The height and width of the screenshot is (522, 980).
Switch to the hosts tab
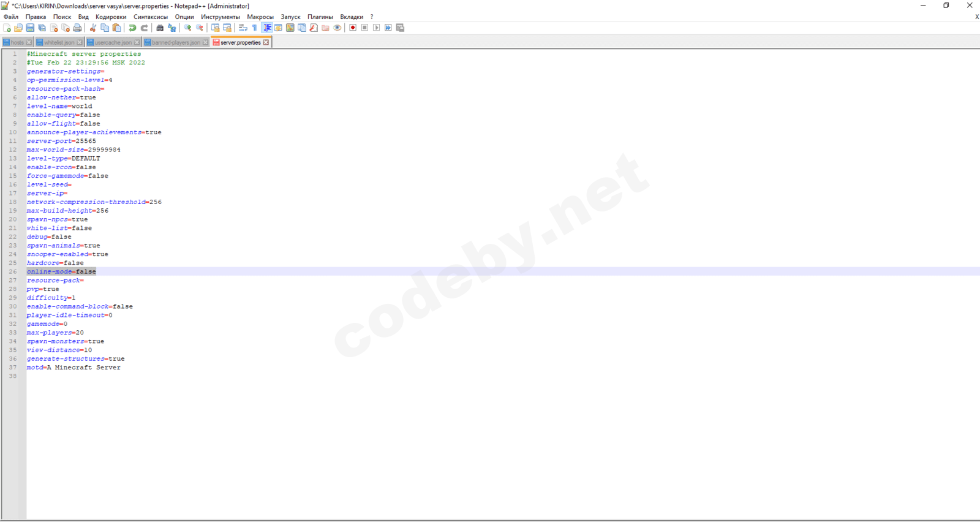point(17,42)
